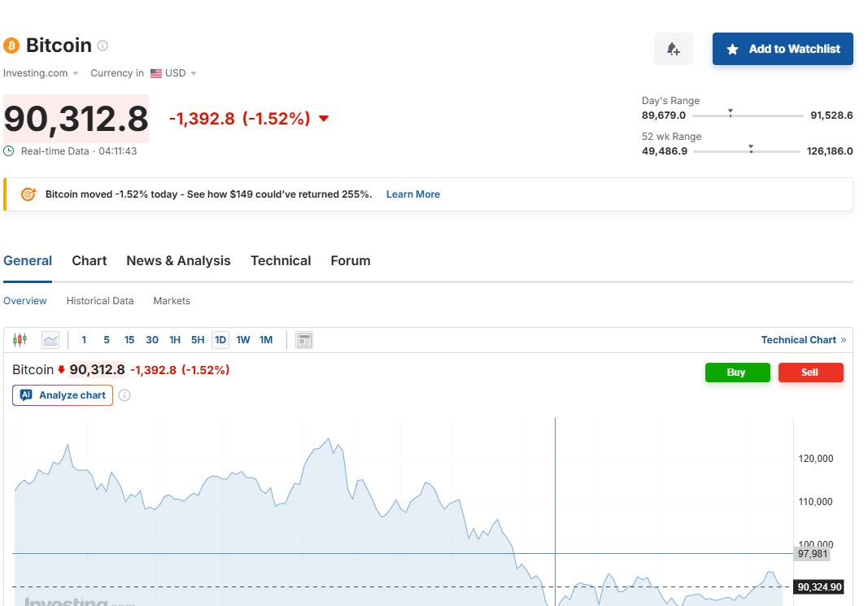Click the Add to Watchlist button
This screenshot has height=606, width=868.
tap(783, 49)
